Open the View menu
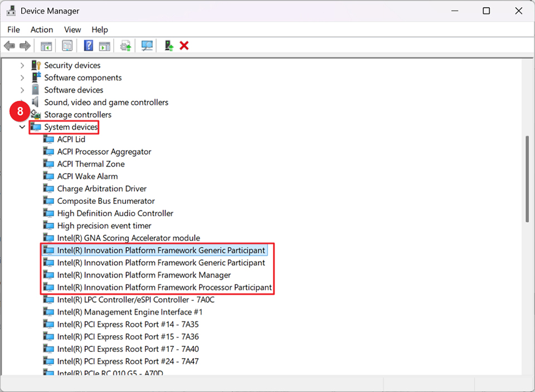The height and width of the screenshot is (392, 535). tap(72, 30)
